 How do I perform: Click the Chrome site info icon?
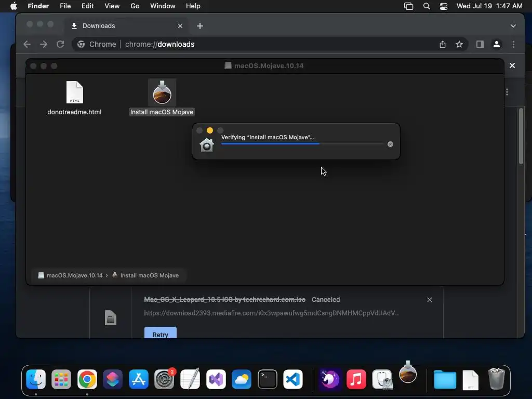[81, 44]
